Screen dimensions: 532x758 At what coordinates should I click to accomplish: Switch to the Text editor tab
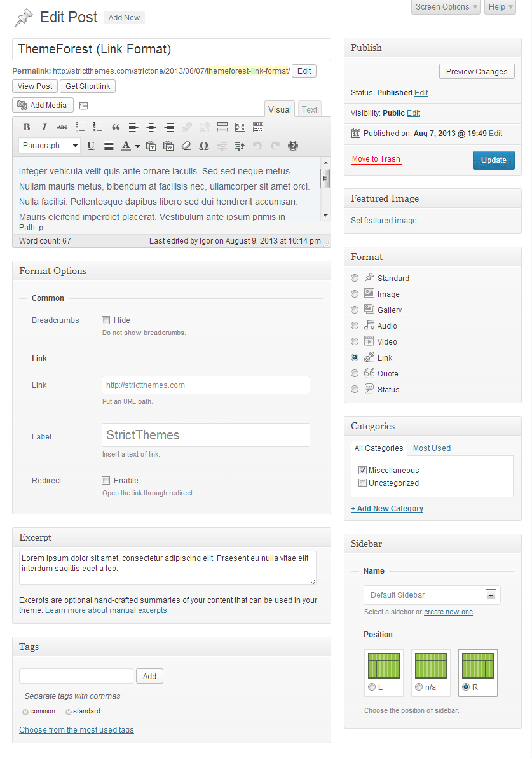[x=310, y=109]
